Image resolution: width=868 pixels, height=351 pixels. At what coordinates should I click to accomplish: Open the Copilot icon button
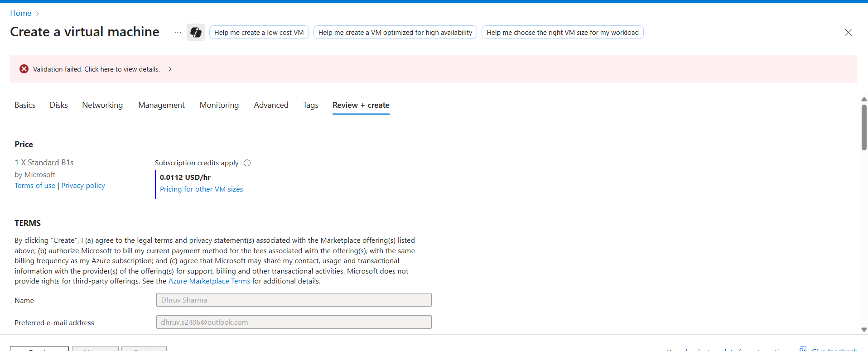click(196, 32)
